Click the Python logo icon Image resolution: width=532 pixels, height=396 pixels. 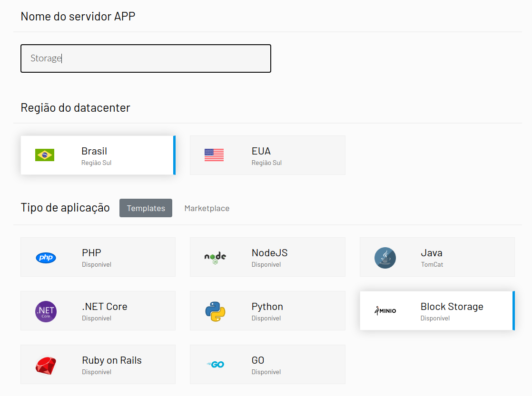[215, 311]
